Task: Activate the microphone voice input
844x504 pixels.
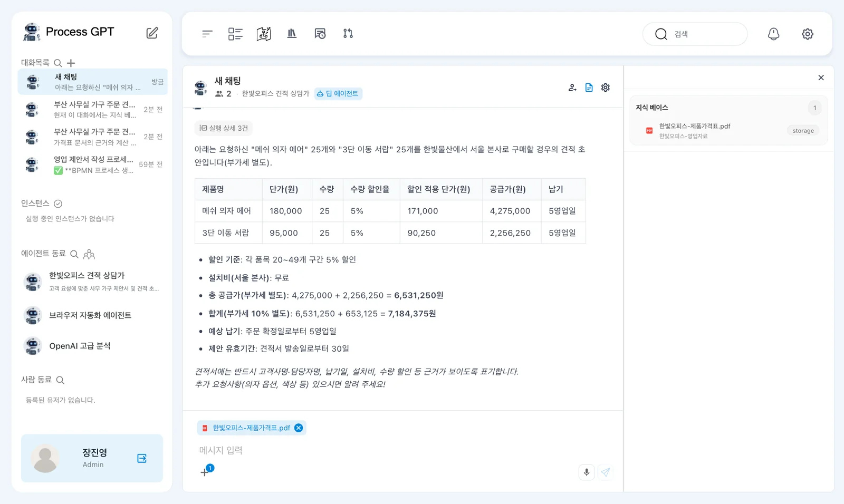Action: [587, 472]
